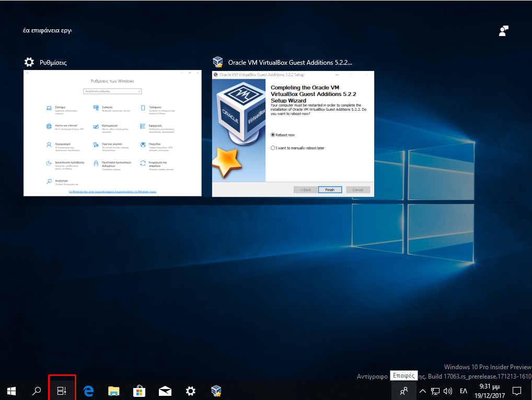Open the Microsoft Store taskbar icon
532x400 pixels.
(139, 391)
